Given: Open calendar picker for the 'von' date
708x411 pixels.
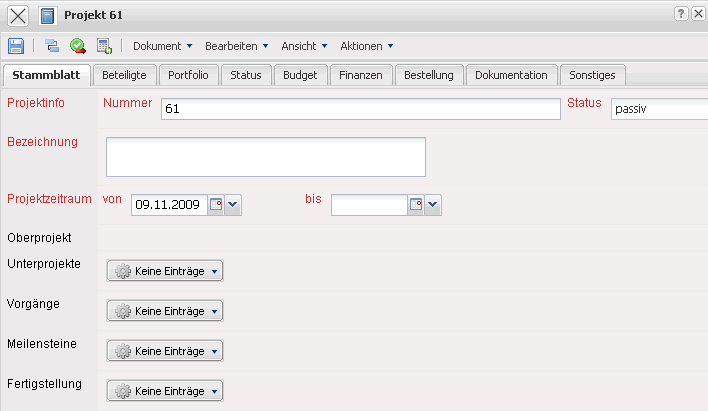Looking at the screenshot, I should point(216,205).
